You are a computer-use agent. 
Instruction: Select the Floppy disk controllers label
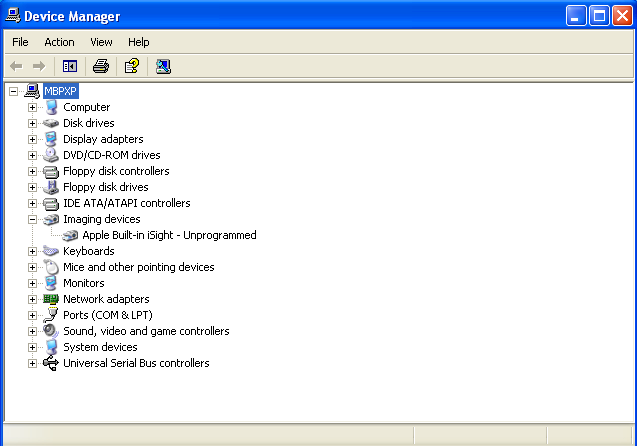tap(116, 171)
